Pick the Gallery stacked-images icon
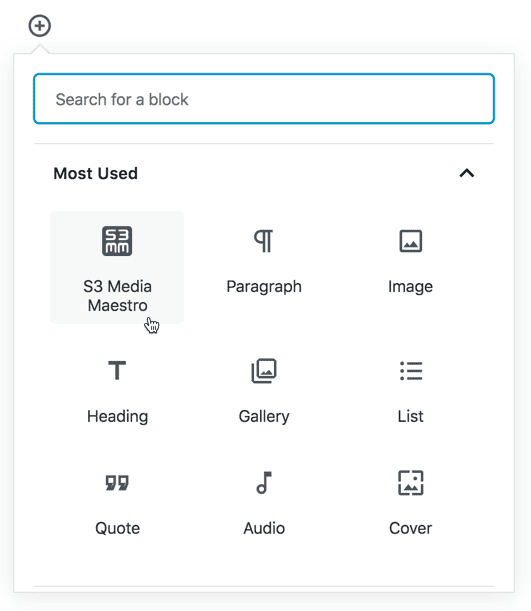This screenshot has width=531, height=611. click(x=264, y=371)
